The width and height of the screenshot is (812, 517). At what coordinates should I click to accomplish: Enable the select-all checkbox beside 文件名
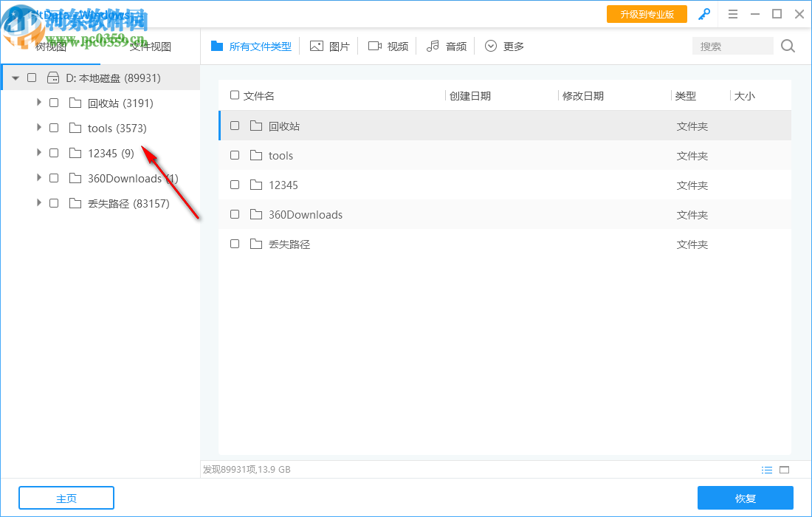point(233,95)
